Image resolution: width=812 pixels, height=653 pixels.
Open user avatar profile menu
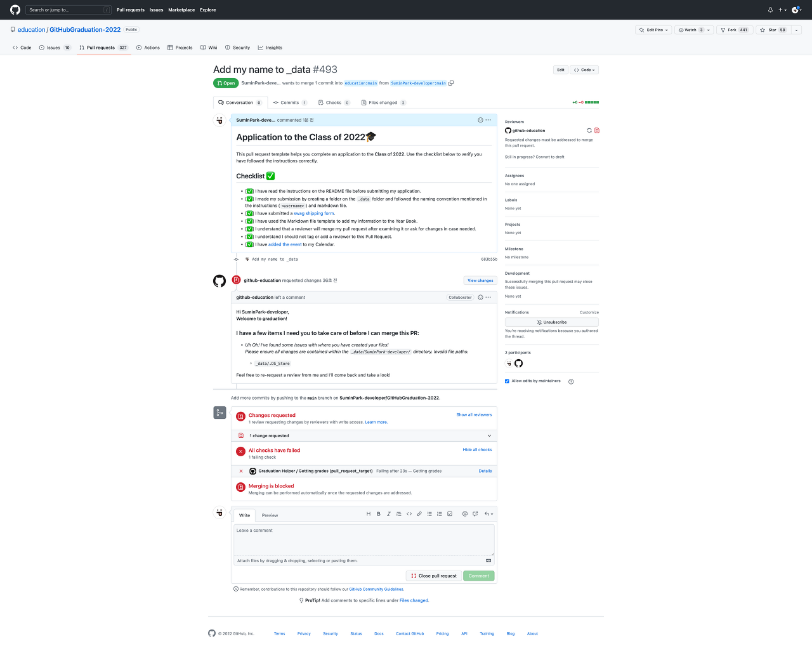pyautogui.click(x=796, y=10)
